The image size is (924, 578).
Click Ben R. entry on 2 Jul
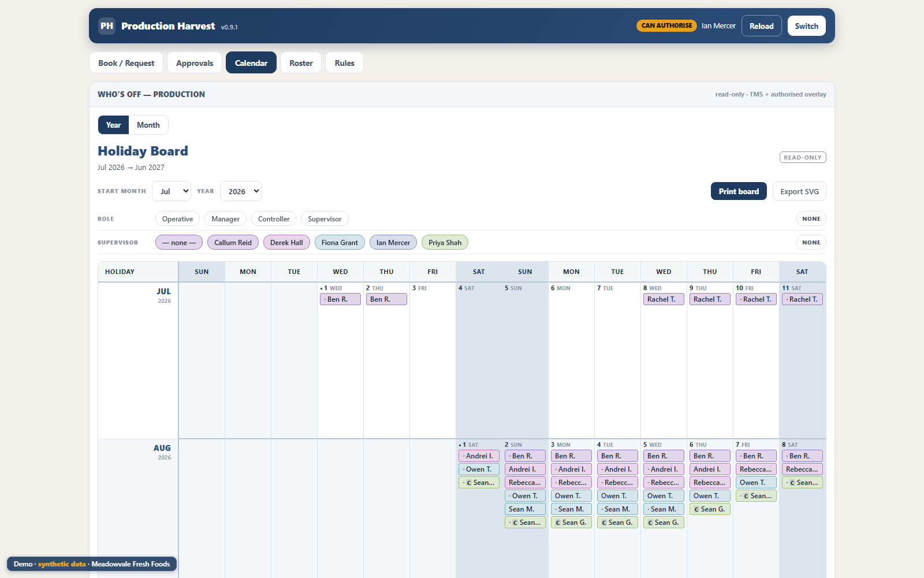[386, 299]
